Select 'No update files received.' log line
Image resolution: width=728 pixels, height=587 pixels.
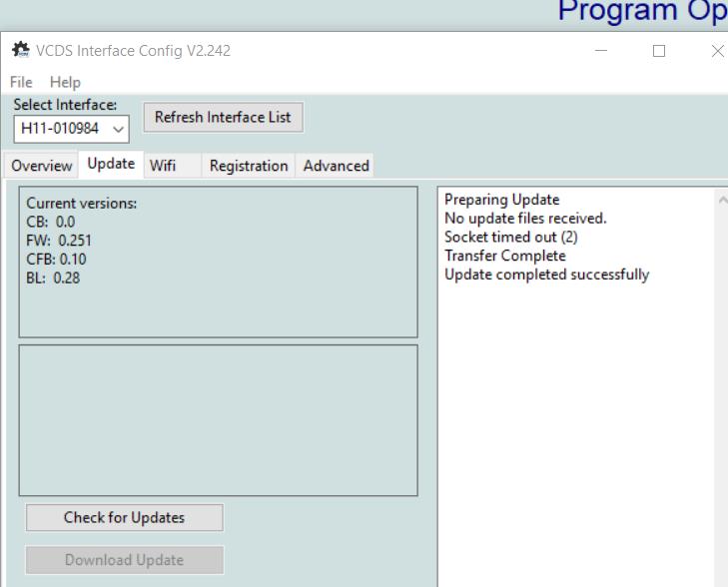(x=525, y=218)
